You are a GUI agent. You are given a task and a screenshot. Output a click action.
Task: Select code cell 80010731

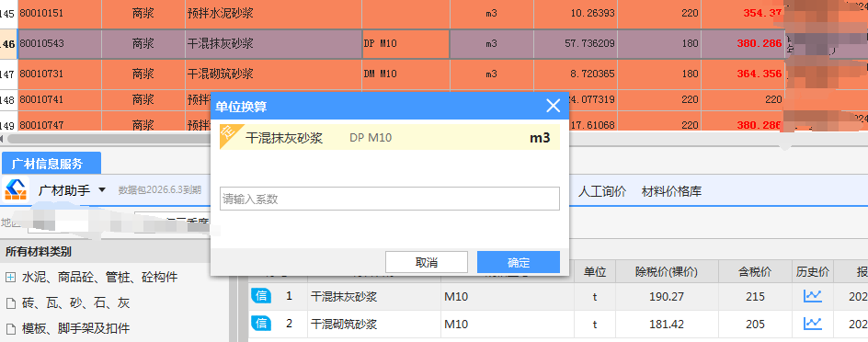point(60,74)
